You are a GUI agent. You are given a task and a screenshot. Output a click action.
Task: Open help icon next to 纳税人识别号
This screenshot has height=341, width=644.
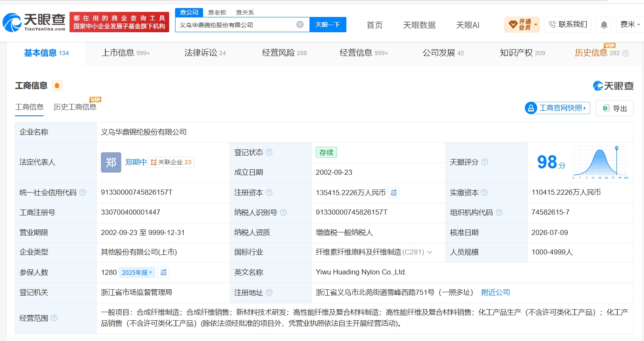283,212
